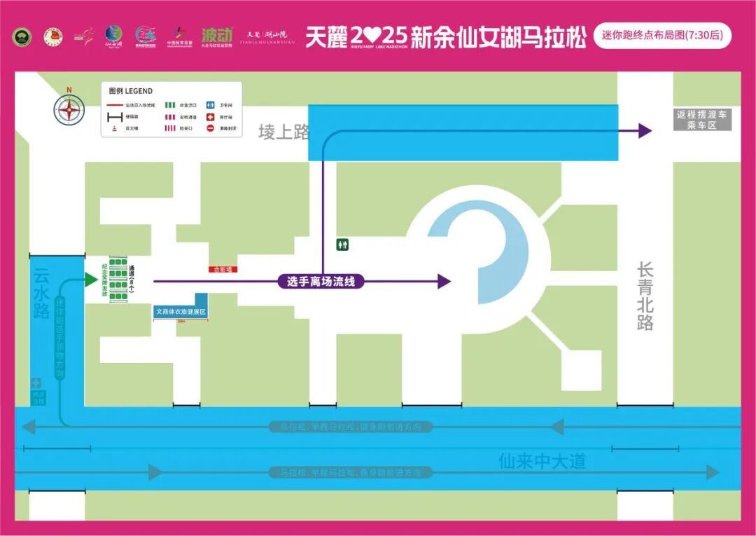Click the 图例 LEGEND heading
The height and width of the screenshot is (536, 756).
131,91
